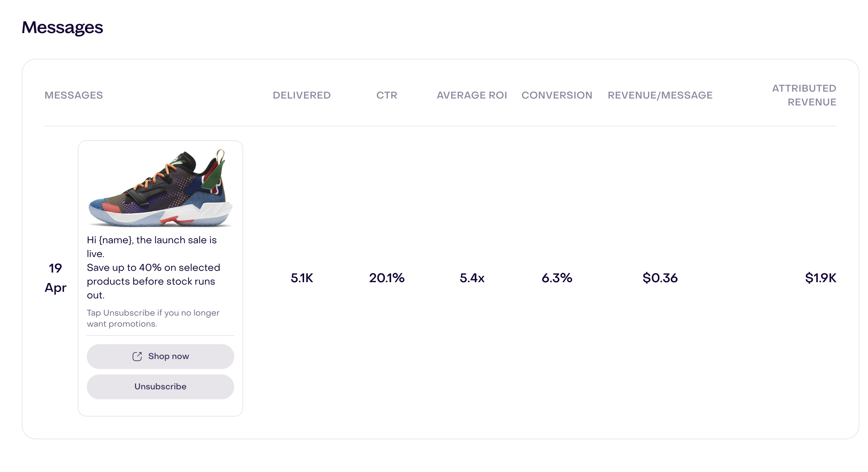
Task: Select the REVENUE/MESSAGE column header
Action: tap(660, 95)
